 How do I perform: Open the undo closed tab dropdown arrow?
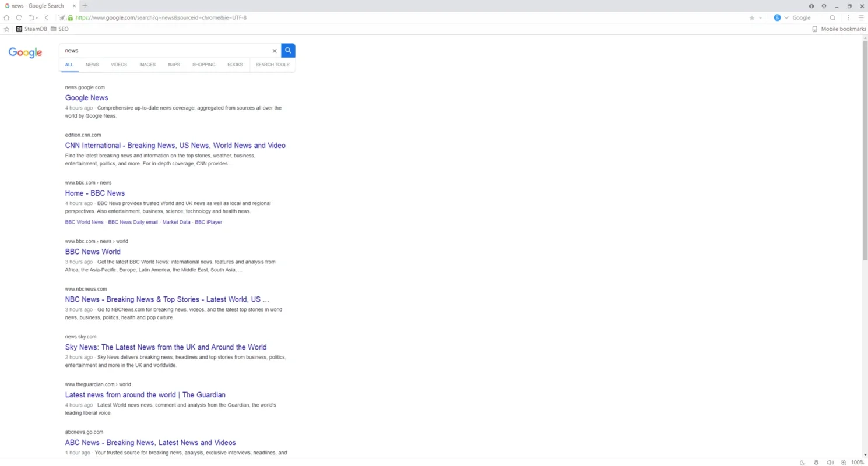(x=37, y=18)
